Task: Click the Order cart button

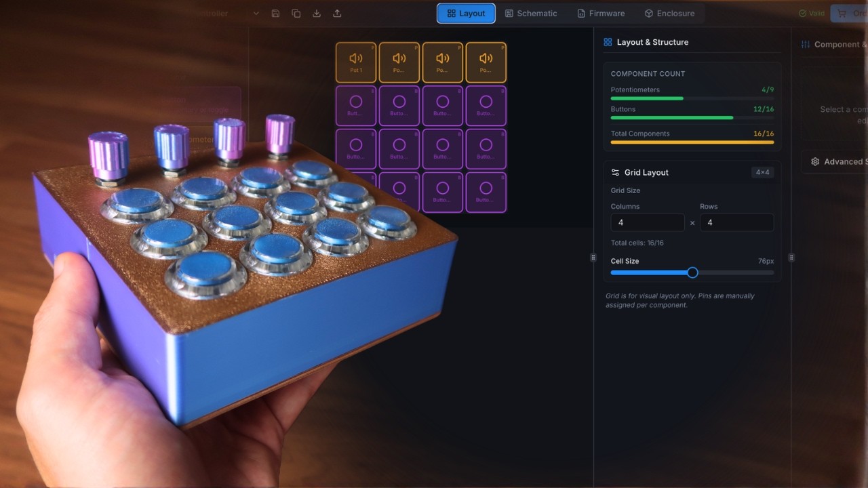Action: pyautogui.click(x=849, y=13)
